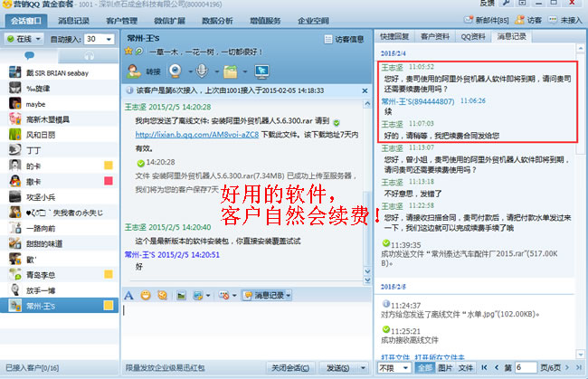
Task: Close the customer access notification bar
Action: (x=365, y=90)
